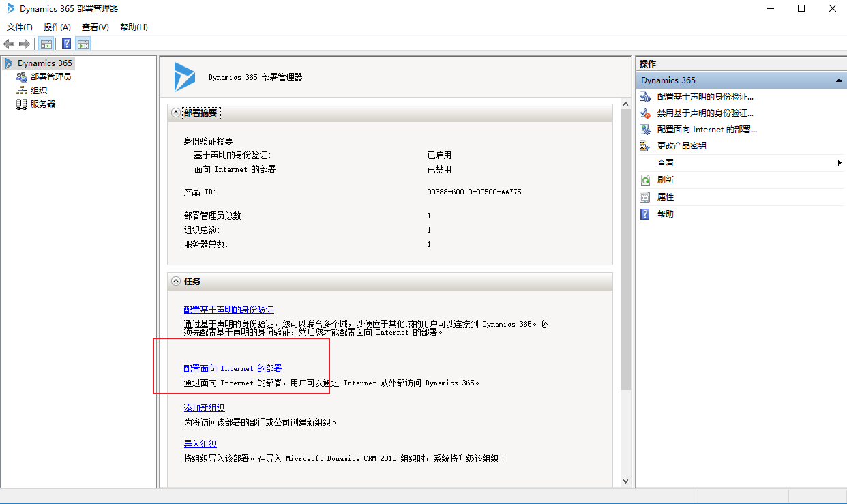The image size is (847, 504).
Task: Click the 导入组织 link
Action: (x=200, y=444)
